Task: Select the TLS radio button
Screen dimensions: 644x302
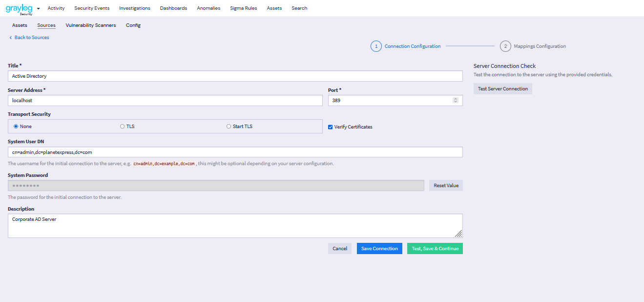Action: 123,127
